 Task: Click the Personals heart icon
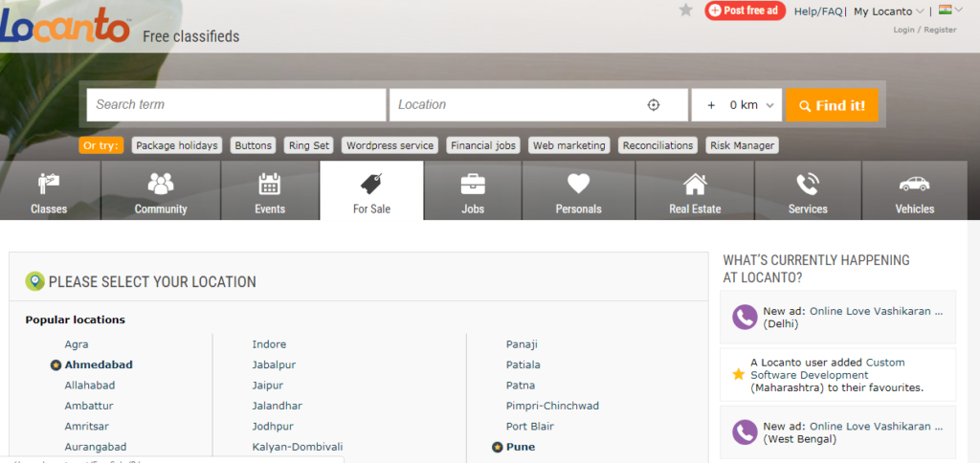coord(579,184)
